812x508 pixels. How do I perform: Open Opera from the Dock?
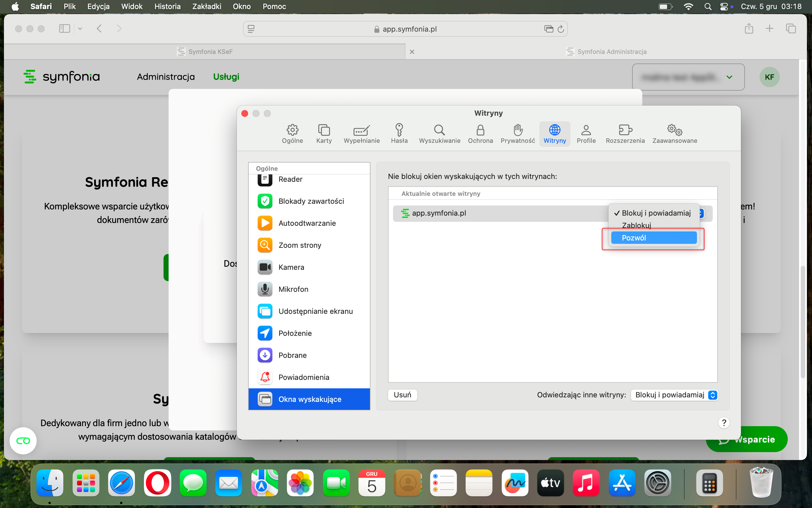point(157,483)
